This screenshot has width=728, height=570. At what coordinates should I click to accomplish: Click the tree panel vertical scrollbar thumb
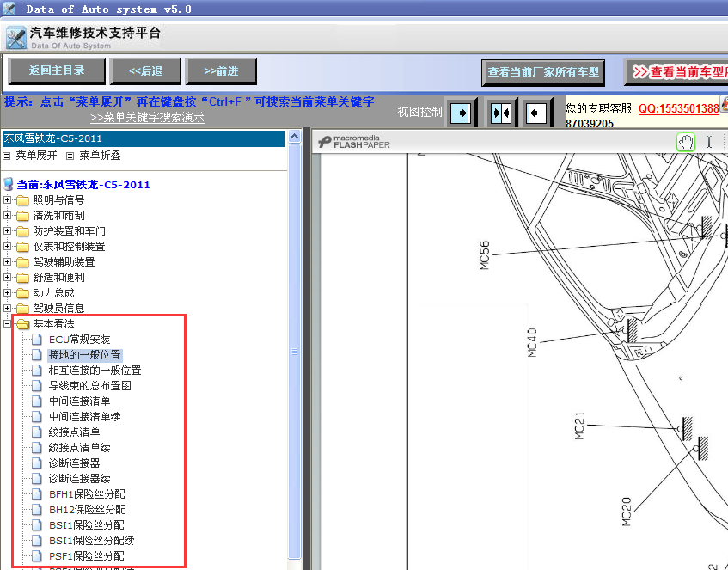[294, 351]
